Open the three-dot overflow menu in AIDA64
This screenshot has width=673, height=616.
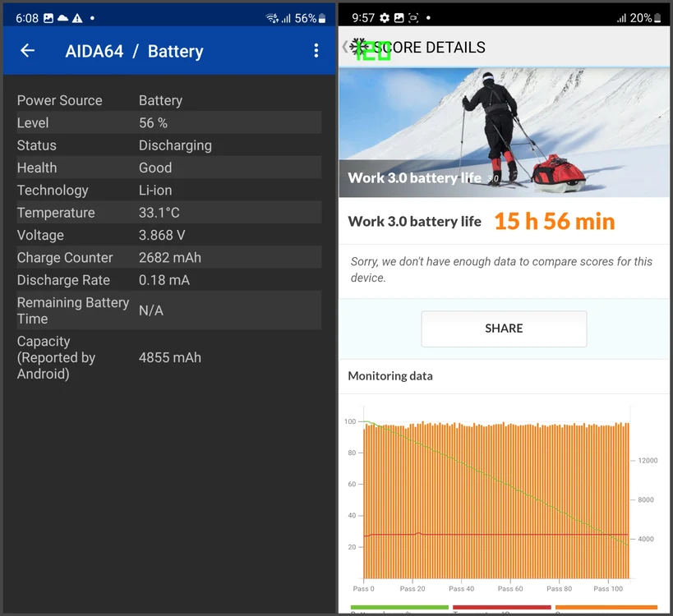coord(316,51)
